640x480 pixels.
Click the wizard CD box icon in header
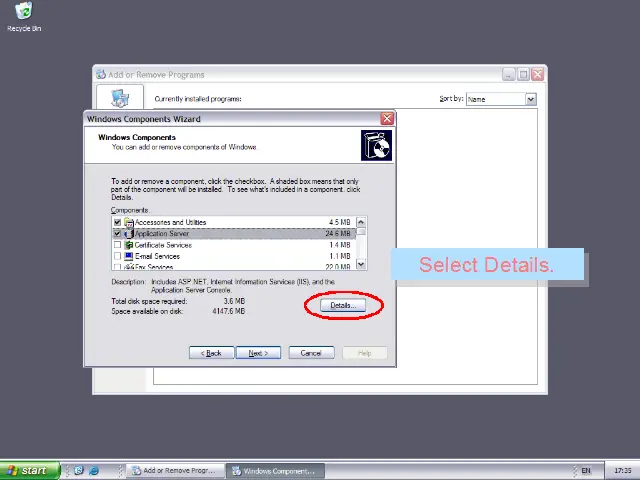point(376,145)
